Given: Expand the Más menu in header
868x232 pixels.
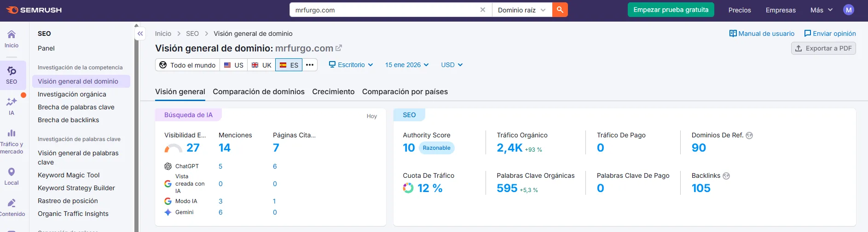Looking at the screenshot, I should (x=822, y=10).
